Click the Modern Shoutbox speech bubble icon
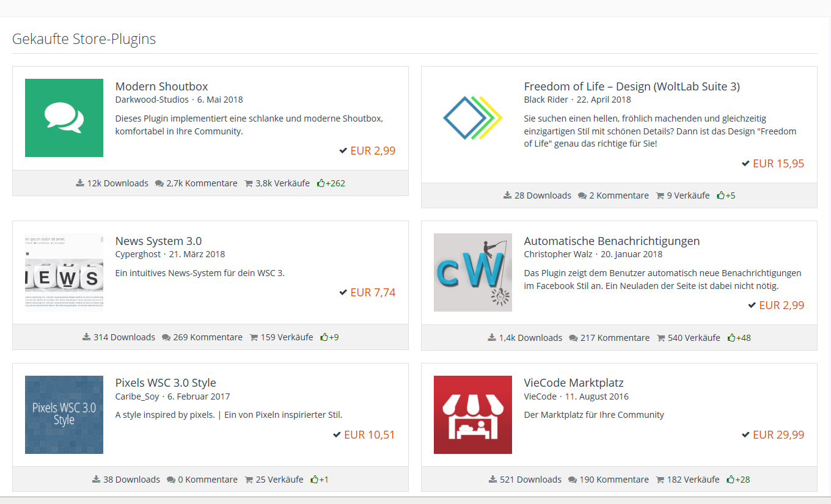The height and width of the screenshot is (504, 831). click(64, 118)
